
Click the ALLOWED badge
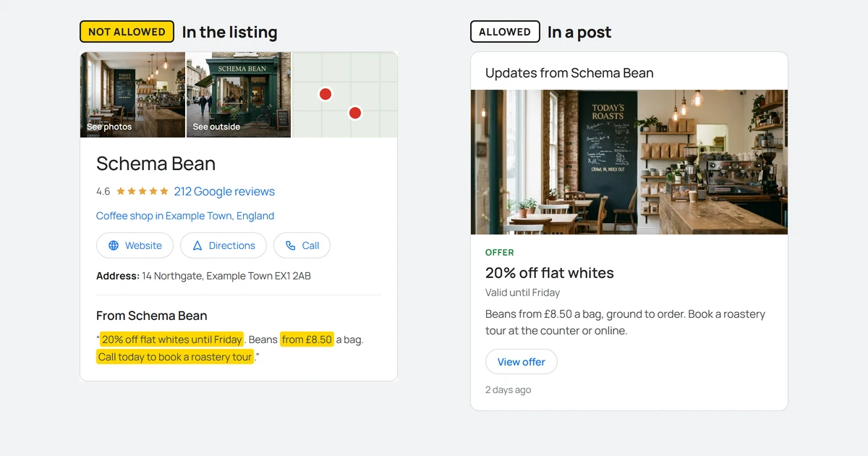[x=505, y=32]
